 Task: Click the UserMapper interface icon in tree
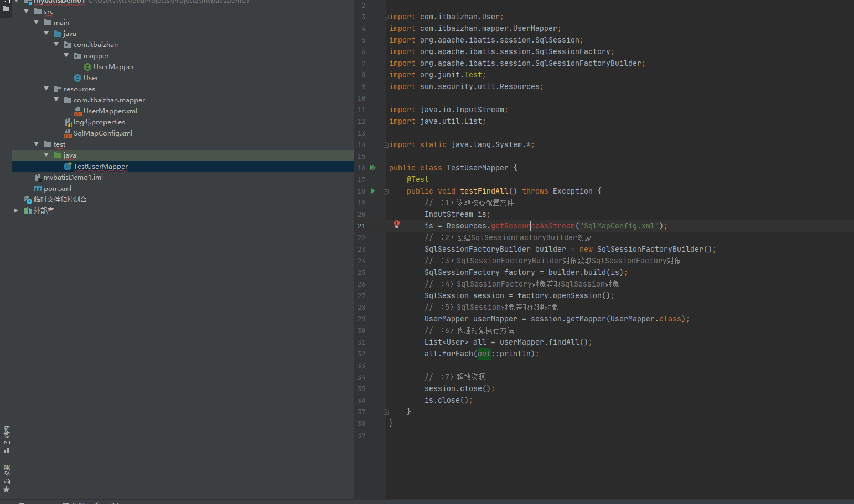(x=87, y=67)
